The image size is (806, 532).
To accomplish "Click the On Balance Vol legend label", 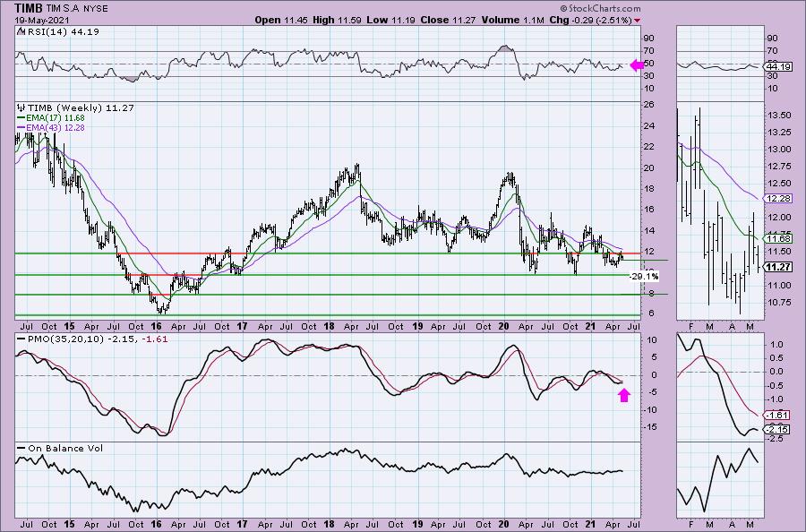I will coord(65,448).
